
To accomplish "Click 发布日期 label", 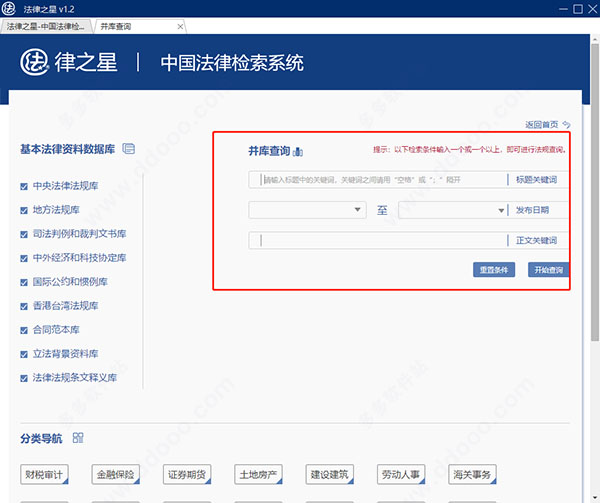I will pos(532,210).
